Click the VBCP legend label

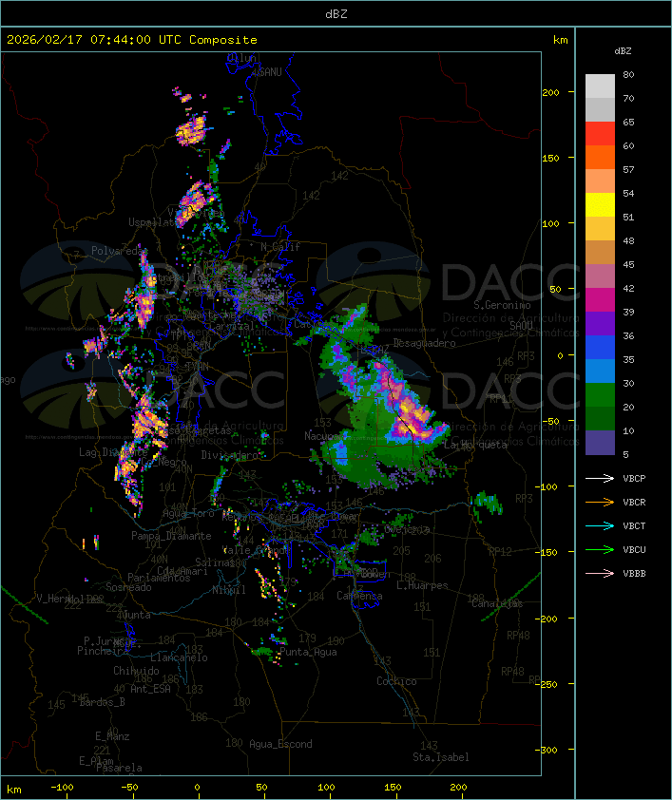[x=634, y=479]
